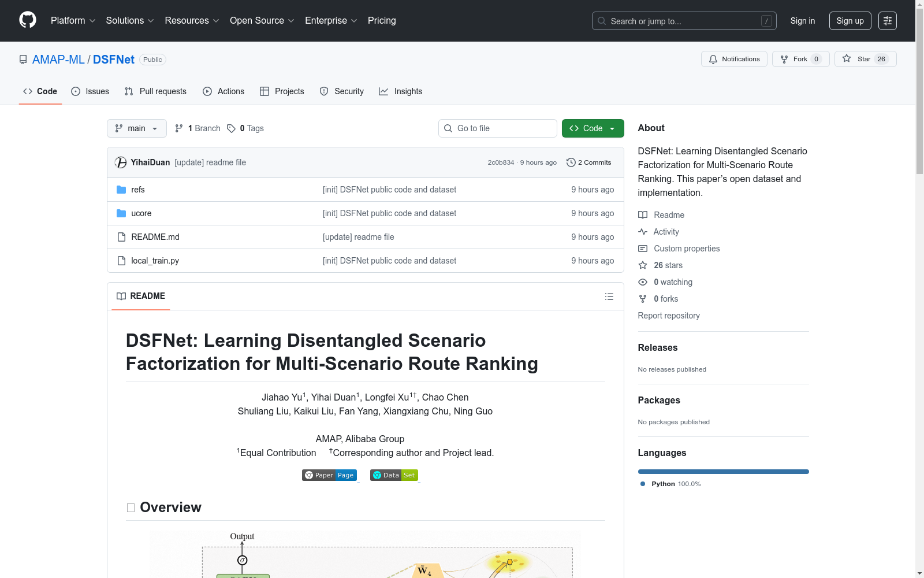
Task: Click the '[update] readme file' commit message for README.md
Action: (359, 237)
